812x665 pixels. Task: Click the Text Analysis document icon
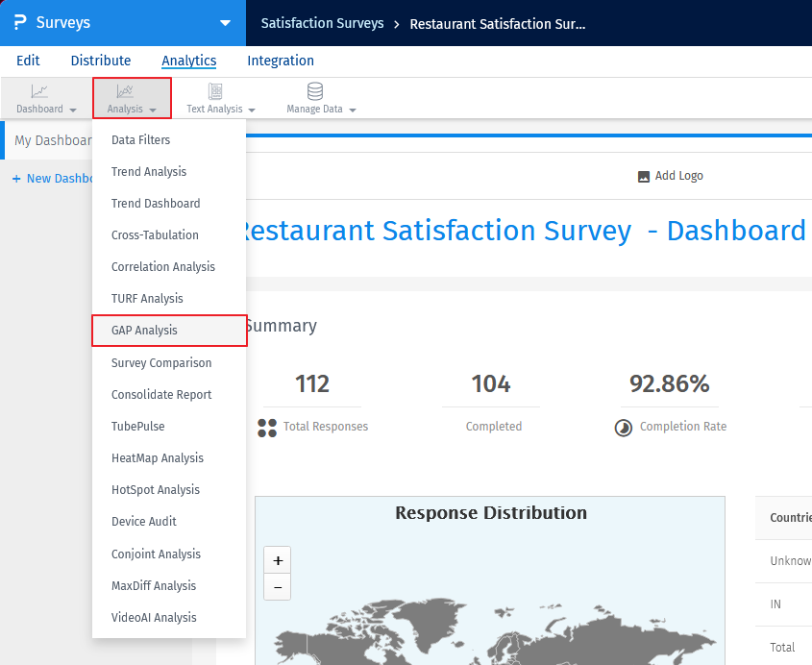215,91
